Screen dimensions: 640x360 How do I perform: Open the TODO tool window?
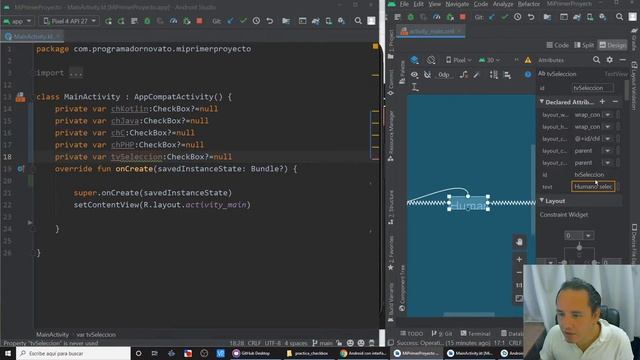[412, 334]
